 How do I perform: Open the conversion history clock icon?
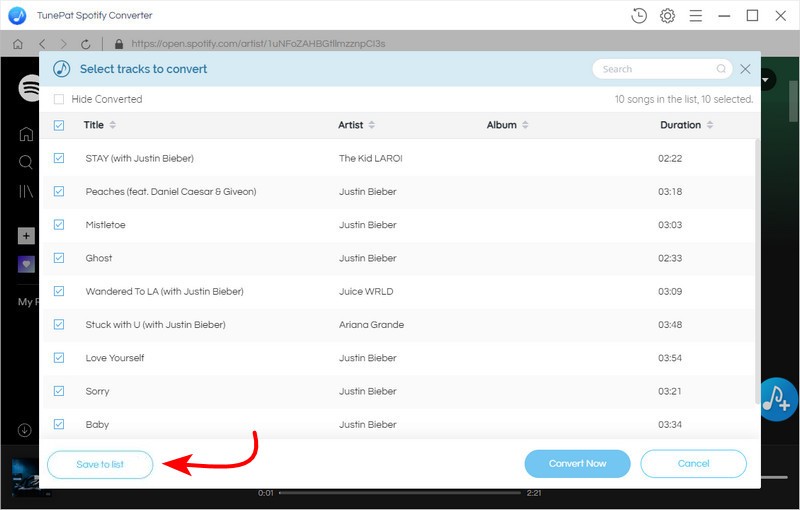(639, 16)
